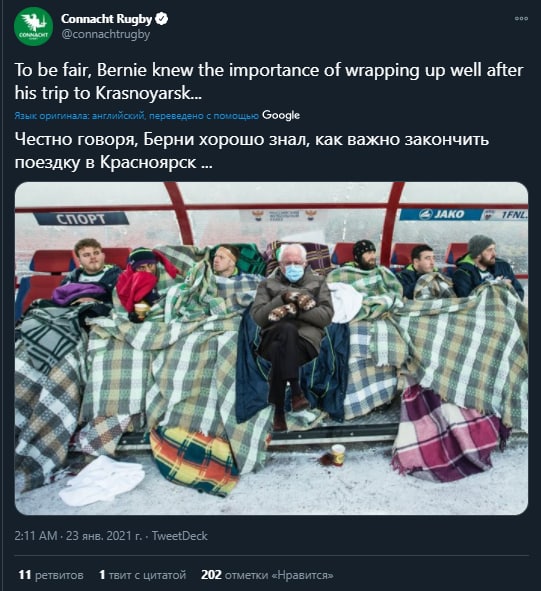Click the verified badge next to Connacht Rugby

162,18
